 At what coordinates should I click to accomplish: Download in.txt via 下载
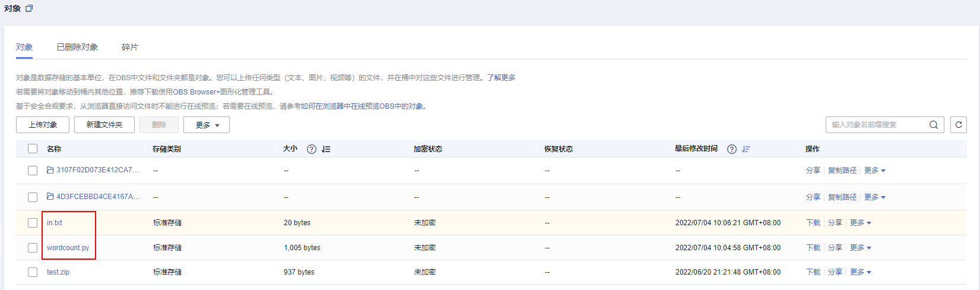point(813,223)
